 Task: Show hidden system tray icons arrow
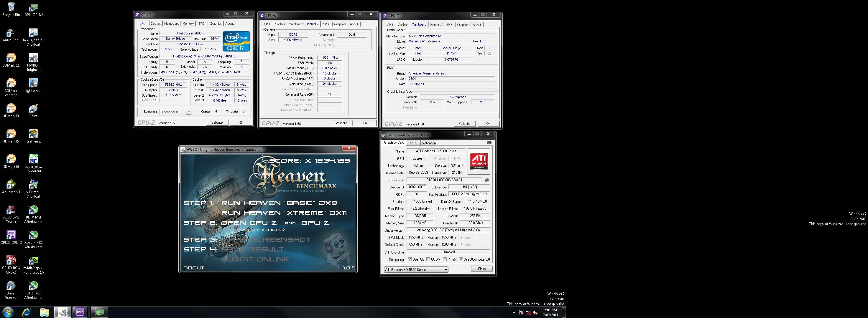pyautogui.click(x=514, y=313)
